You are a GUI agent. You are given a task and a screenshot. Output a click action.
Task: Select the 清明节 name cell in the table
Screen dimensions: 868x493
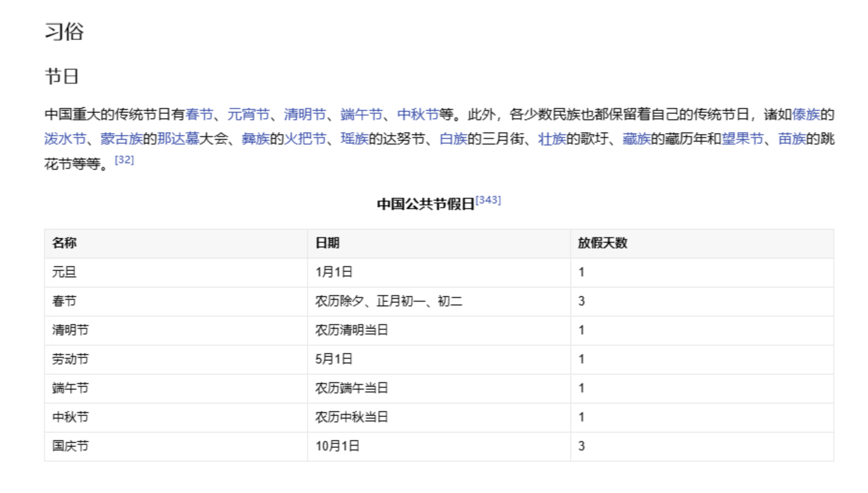pos(176,330)
